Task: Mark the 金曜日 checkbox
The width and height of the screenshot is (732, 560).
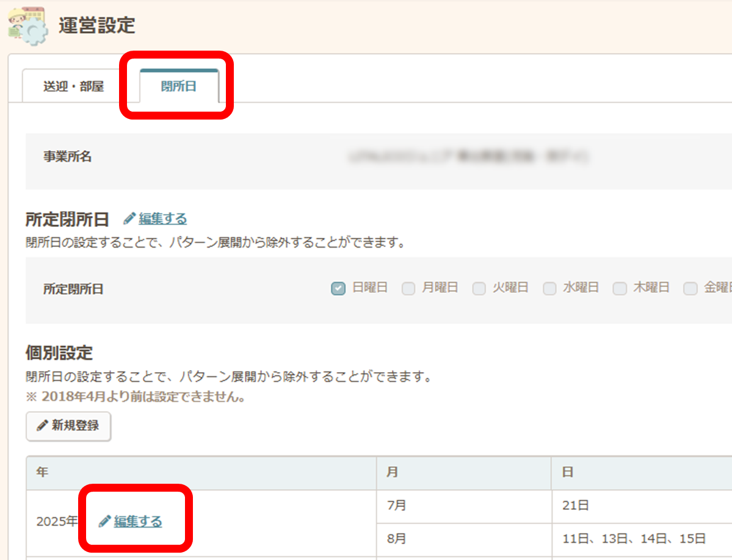Action: tap(690, 289)
